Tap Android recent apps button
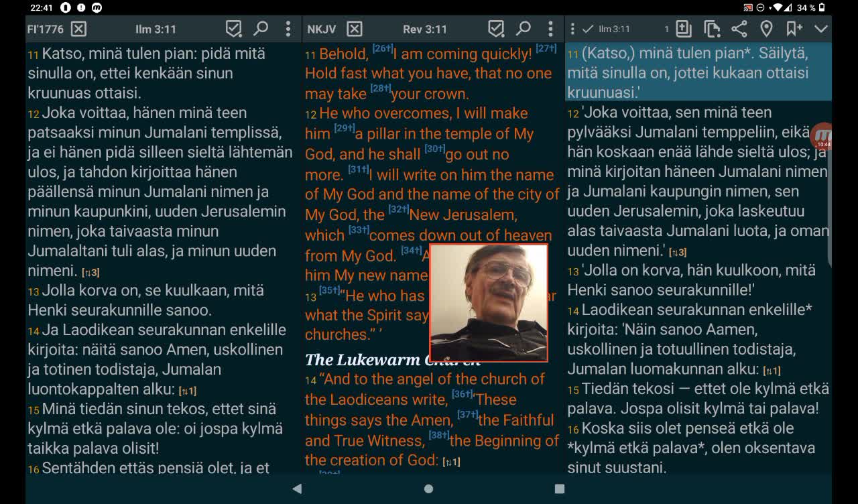Screen dimensions: 858x504 coord(560,489)
